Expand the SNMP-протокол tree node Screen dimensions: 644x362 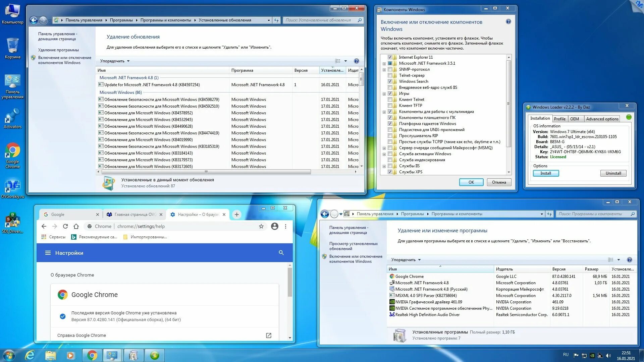pyautogui.click(x=384, y=69)
